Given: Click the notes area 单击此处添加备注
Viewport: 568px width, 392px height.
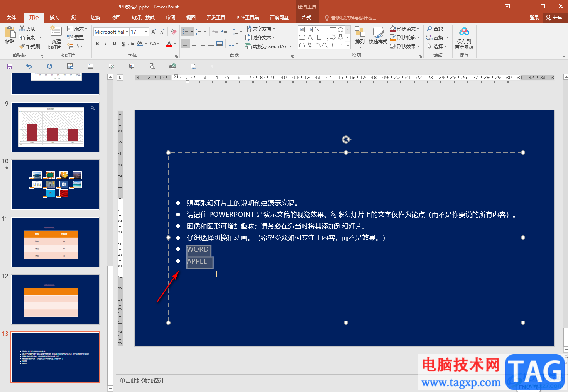Looking at the screenshot, I should tap(142, 381).
